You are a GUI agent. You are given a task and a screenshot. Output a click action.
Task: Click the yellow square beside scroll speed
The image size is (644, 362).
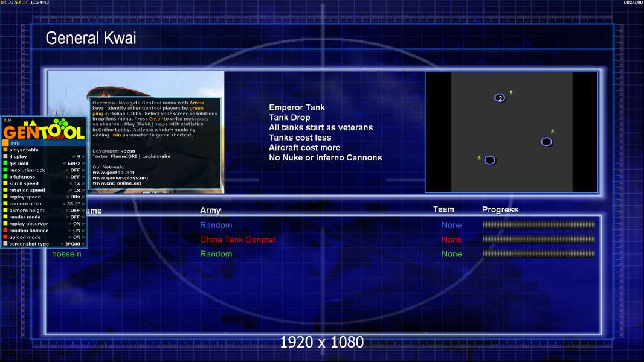tap(5, 183)
